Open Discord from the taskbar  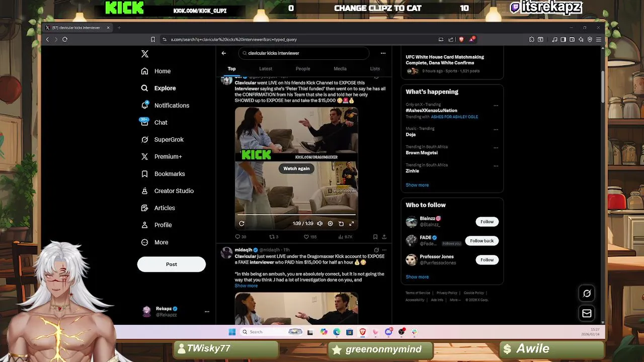click(388, 332)
